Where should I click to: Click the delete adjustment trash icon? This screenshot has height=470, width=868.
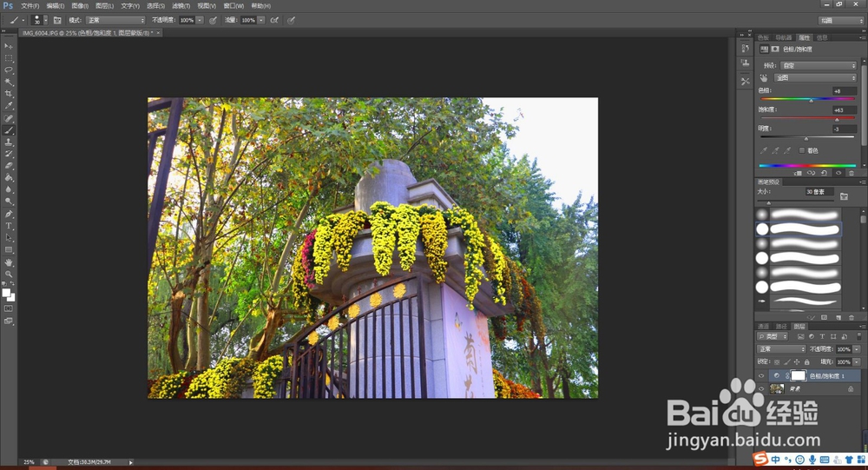click(852, 173)
